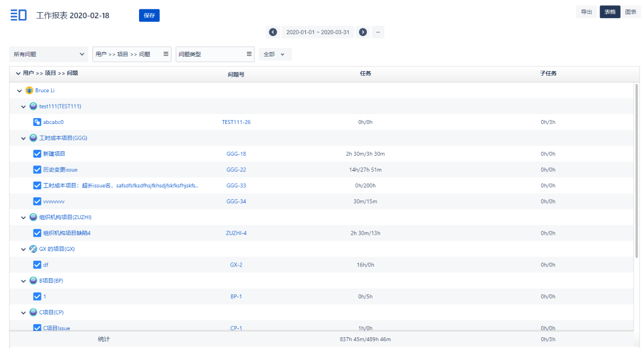Click the 保存 button
The image size is (644, 348).
[149, 16]
